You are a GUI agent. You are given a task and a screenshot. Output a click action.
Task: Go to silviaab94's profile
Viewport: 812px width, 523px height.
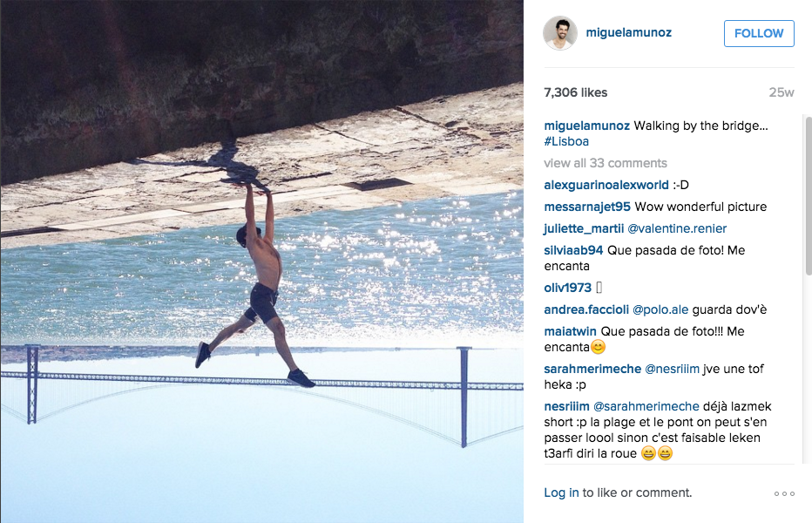[573, 250]
